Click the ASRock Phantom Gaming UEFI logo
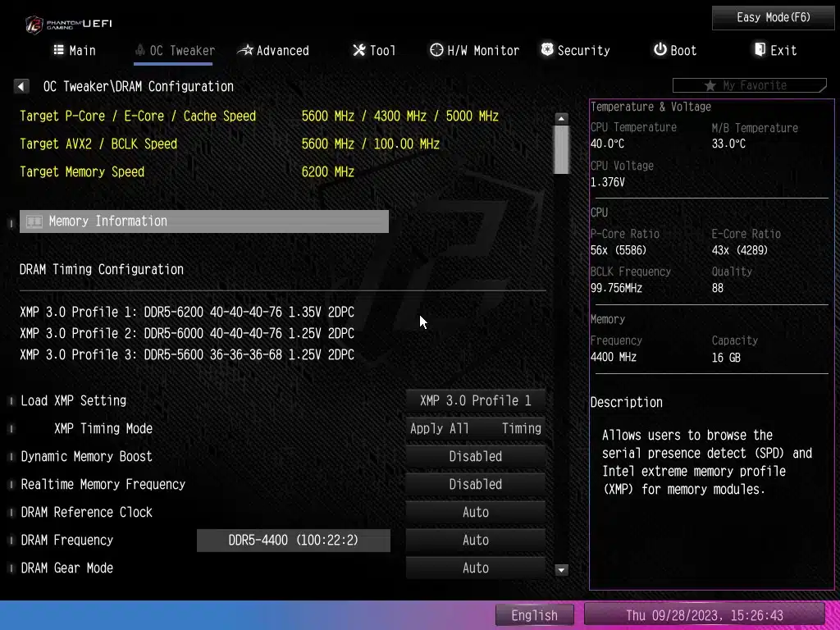The image size is (840, 630). tap(69, 25)
